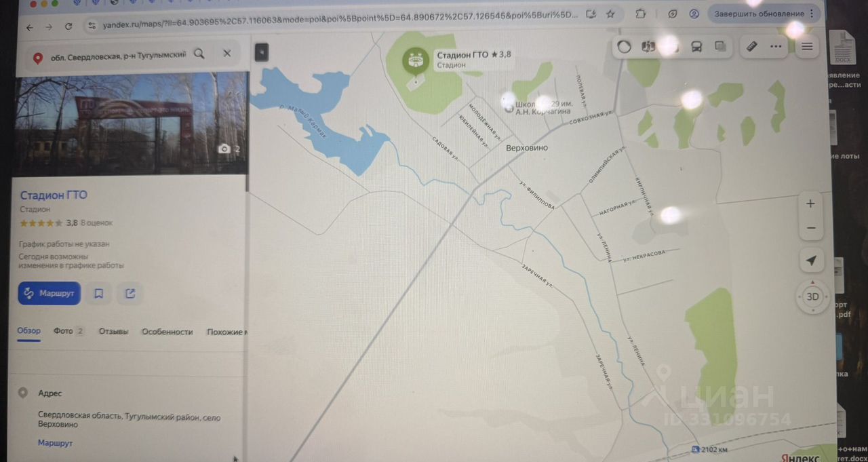Clear the search query with X
This screenshot has height=462, width=868.
tap(227, 53)
